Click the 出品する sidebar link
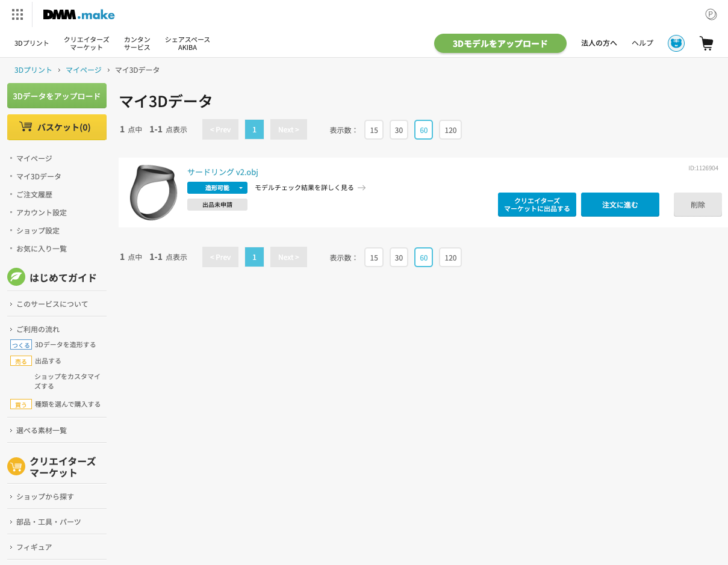Viewport: 728px width, 565px height. (x=48, y=361)
